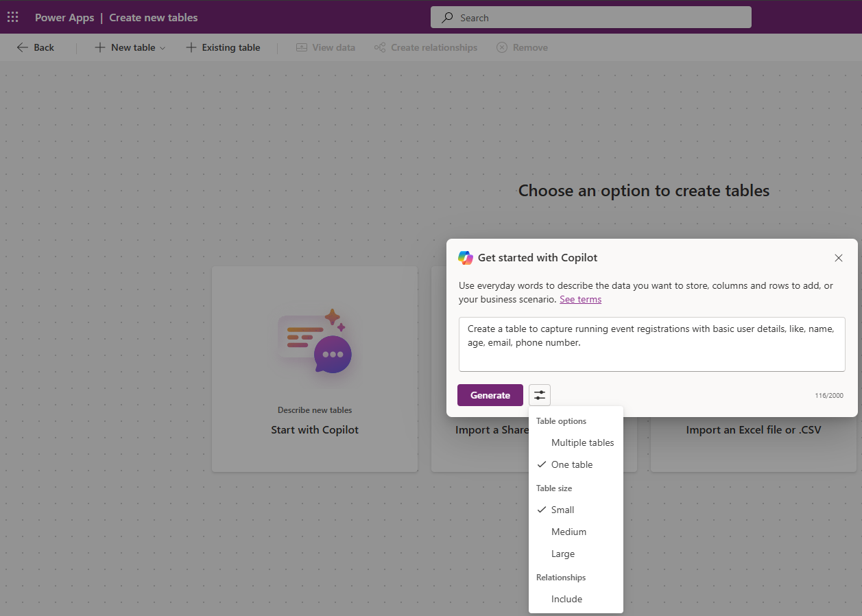
Task: Expand the New table dropdown
Action: coord(163,48)
